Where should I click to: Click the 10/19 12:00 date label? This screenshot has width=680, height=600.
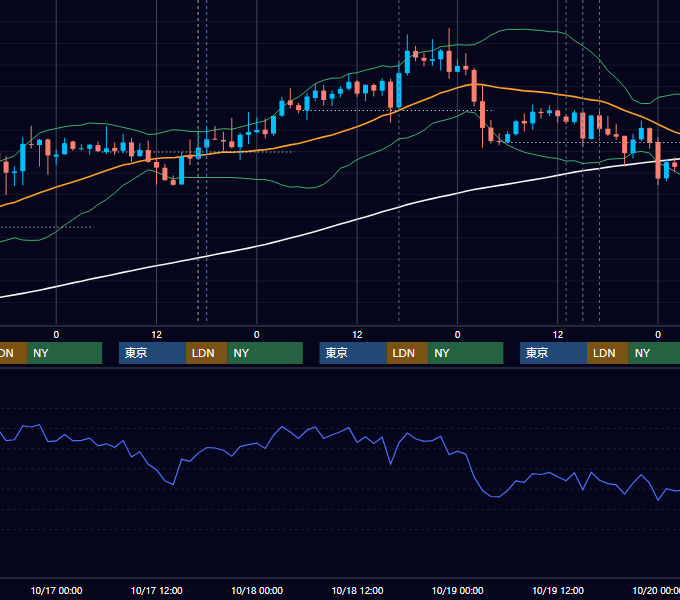[x=558, y=590]
